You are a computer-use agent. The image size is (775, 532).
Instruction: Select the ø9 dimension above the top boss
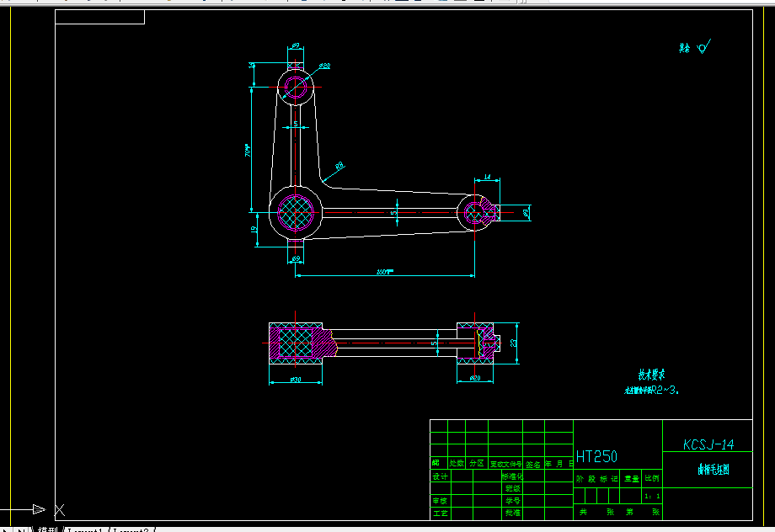tap(296, 45)
